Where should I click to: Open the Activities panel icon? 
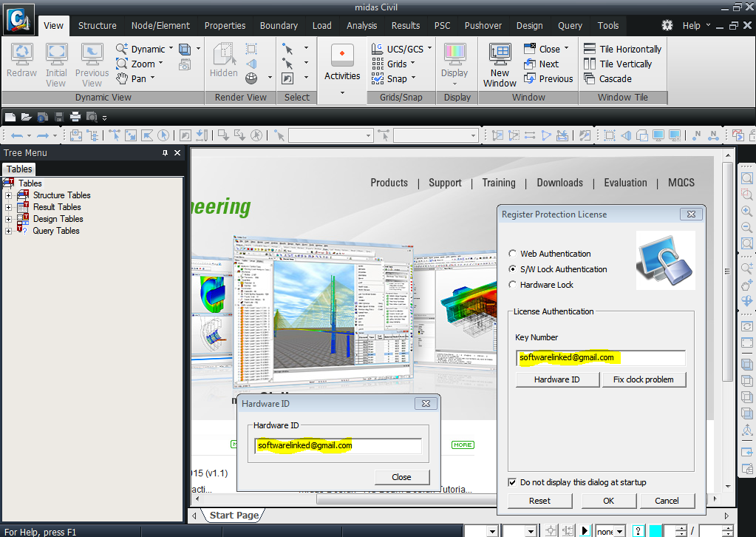coord(342,55)
